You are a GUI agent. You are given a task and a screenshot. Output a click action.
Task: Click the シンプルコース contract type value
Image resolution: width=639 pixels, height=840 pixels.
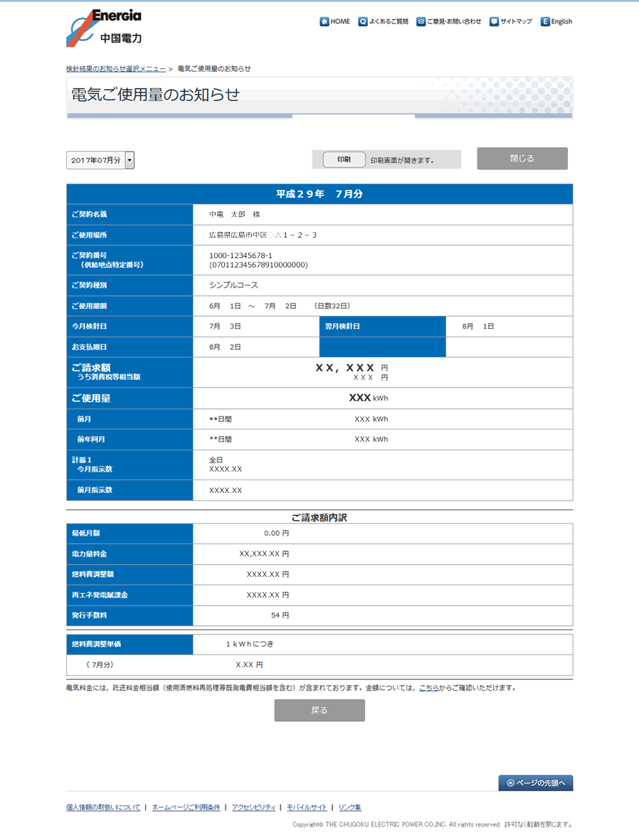point(233,285)
